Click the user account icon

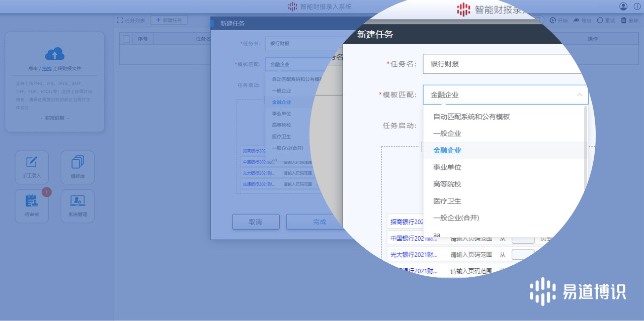[623, 7]
